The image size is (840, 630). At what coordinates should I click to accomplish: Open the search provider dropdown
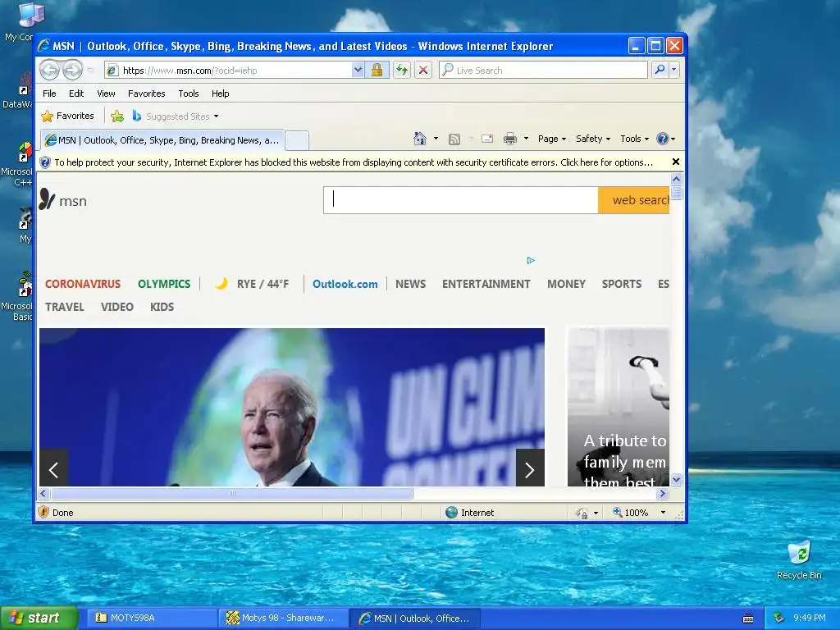tap(674, 71)
